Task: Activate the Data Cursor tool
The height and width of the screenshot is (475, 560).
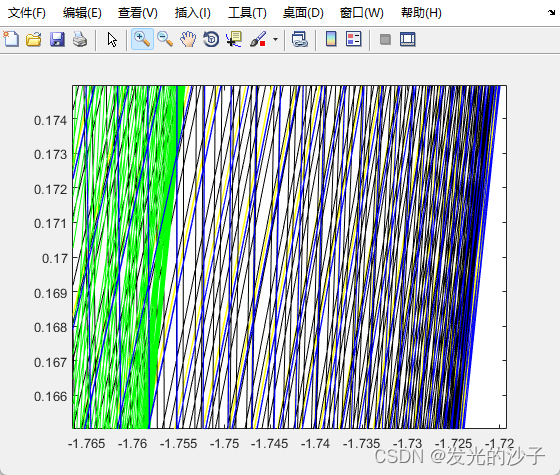Action: [x=234, y=39]
